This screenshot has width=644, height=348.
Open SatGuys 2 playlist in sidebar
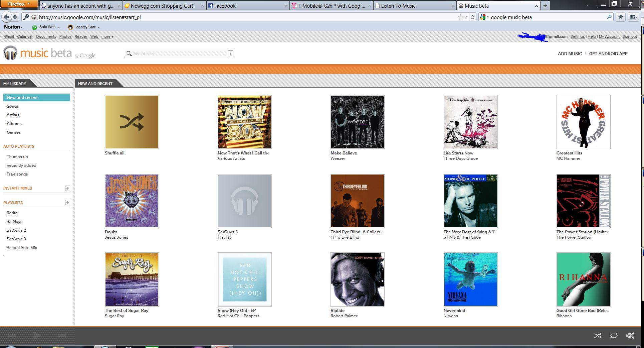pyautogui.click(x=16, y=230)
